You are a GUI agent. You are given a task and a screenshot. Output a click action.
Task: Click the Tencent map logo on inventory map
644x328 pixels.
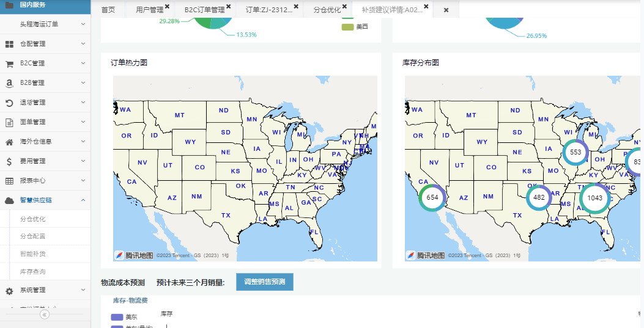[x=426, y=255]
